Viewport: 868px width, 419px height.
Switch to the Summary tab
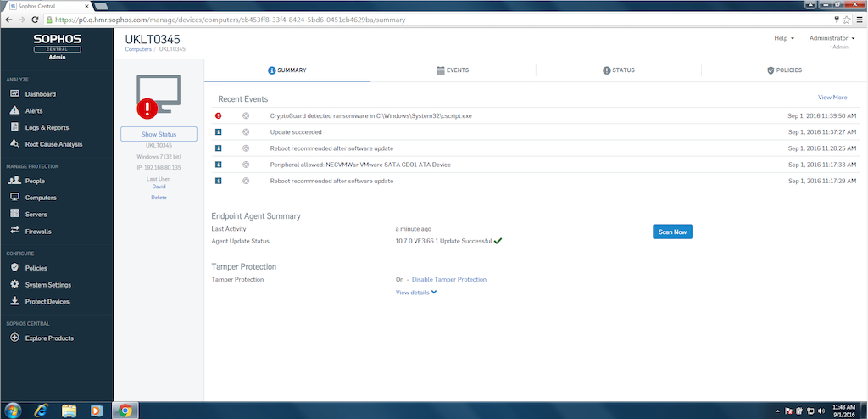pos(287,70)
